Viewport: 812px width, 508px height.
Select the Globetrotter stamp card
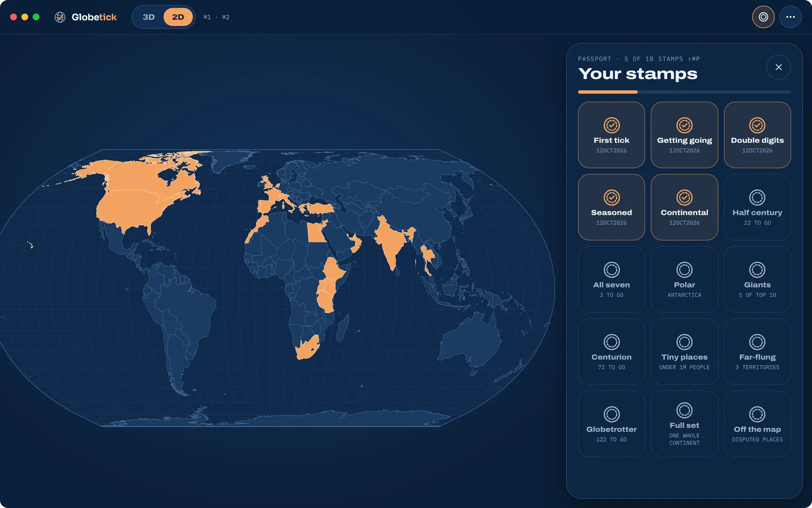coord(612,424)
